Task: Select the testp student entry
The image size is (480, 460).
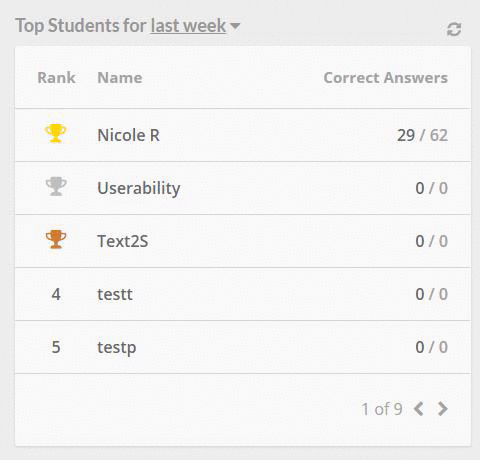Action: (x=117, y=348)
